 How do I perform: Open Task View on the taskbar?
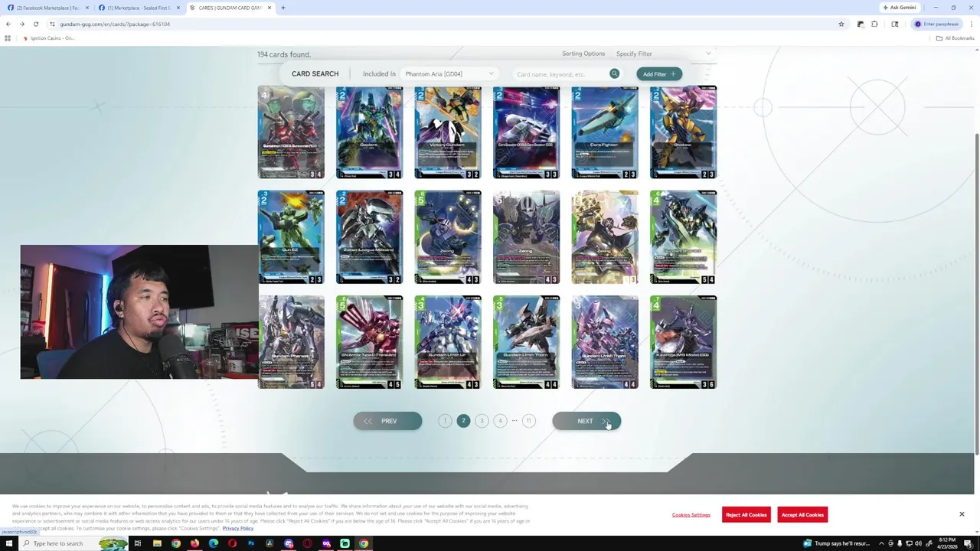138,543
